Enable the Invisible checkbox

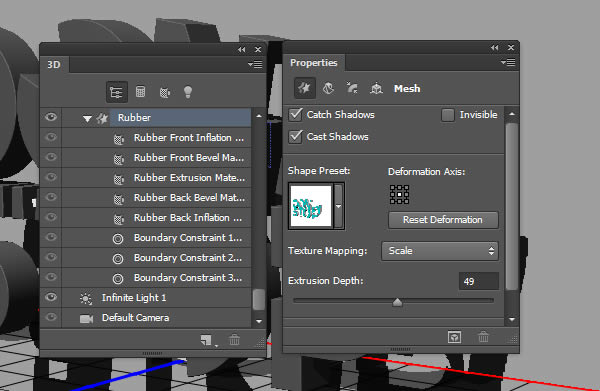coord(448,115)
